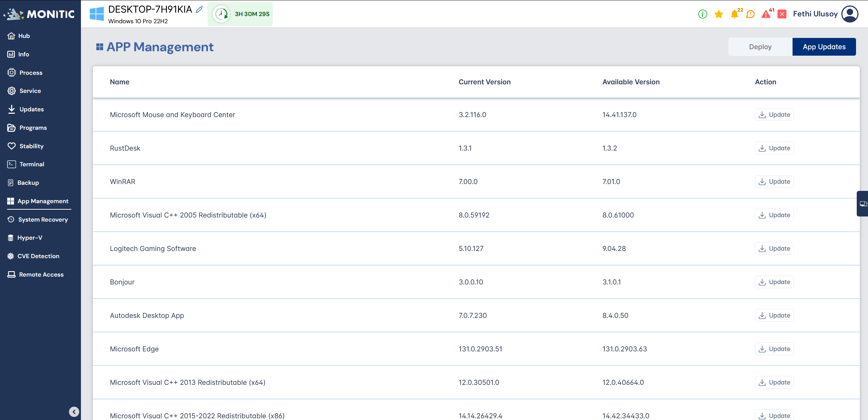Open the notifications bell showing 22
The image size is (868, 420).
(x=734, y=14)
